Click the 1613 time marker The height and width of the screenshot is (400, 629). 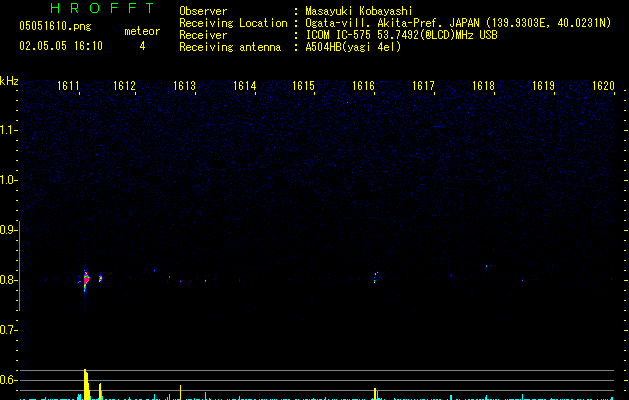tap(184, 86)
